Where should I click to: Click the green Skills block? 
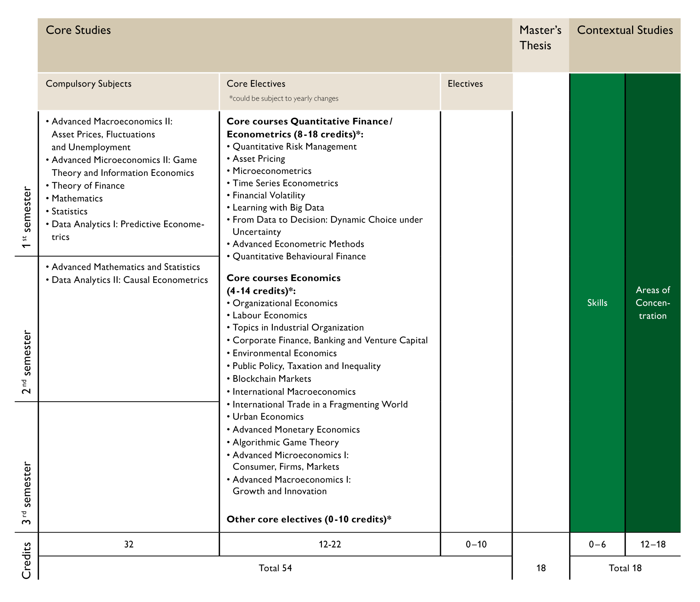[x=597, y=303]
